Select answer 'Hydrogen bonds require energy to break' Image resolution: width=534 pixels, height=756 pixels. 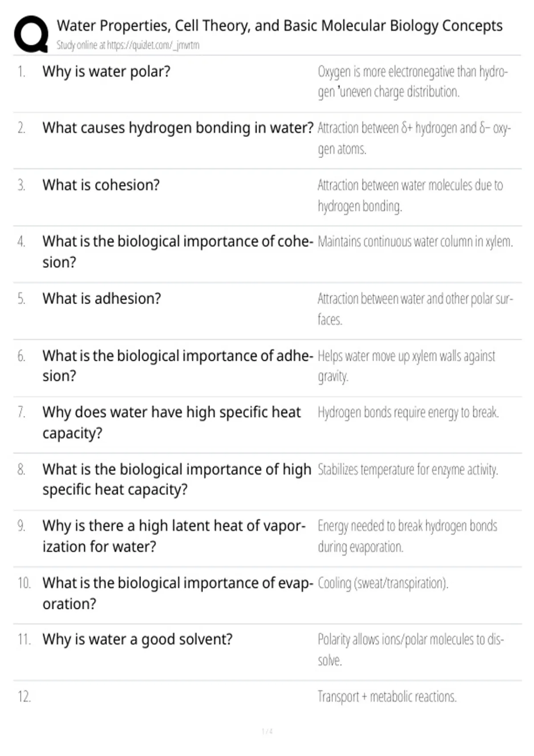408,413
